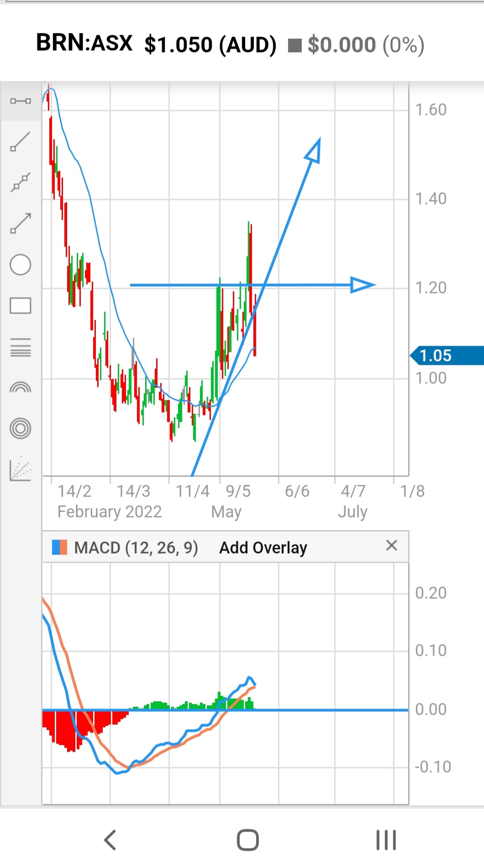Image resolution: width=484 pixels, height=868 pixels.
Task: Select the circle drawing tool
Action: coord(21,265)
